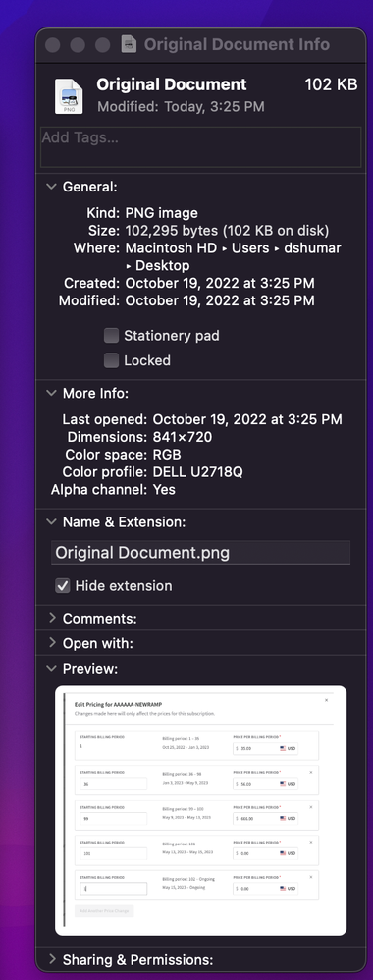Collapse the Name & Extension section
This screenshot has width=373, height=980.
click(51, 521)
